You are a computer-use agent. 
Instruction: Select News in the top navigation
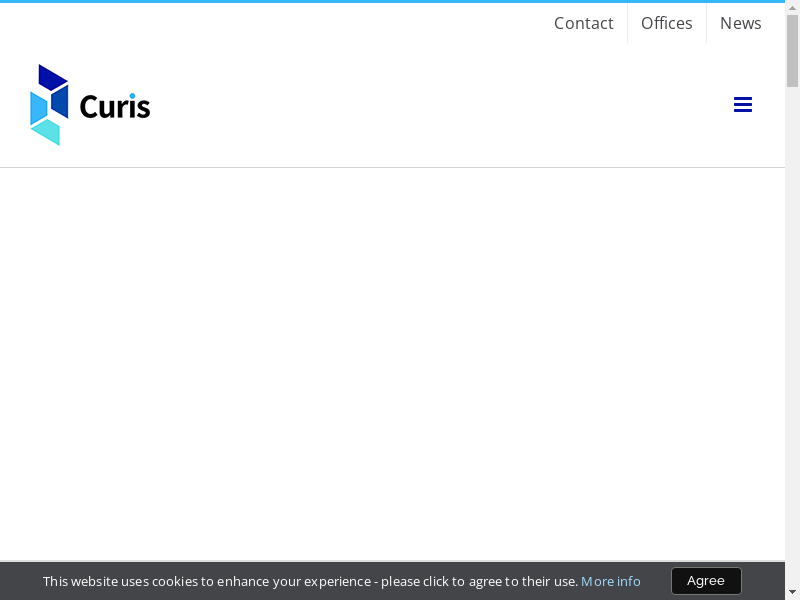tap(740, 23)
